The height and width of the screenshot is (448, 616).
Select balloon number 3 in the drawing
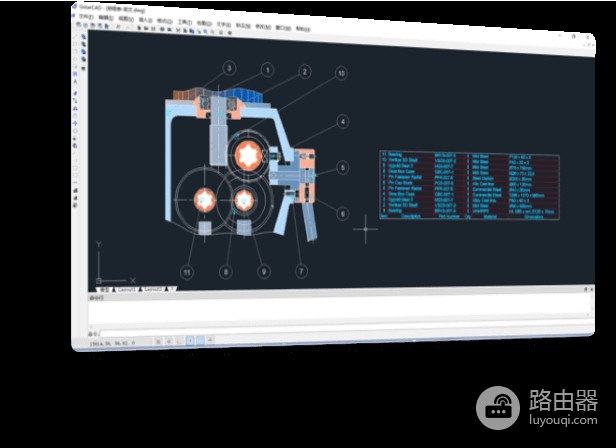coord(229,69)
